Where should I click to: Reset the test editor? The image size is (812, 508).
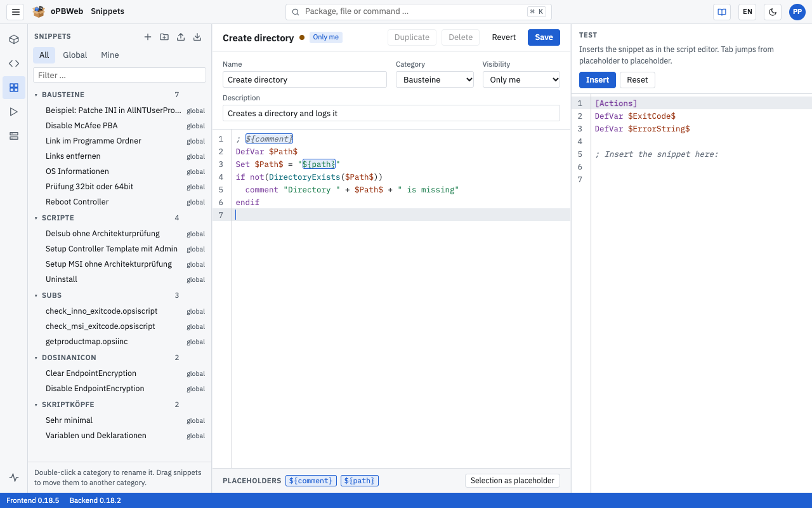pos(638,80)
